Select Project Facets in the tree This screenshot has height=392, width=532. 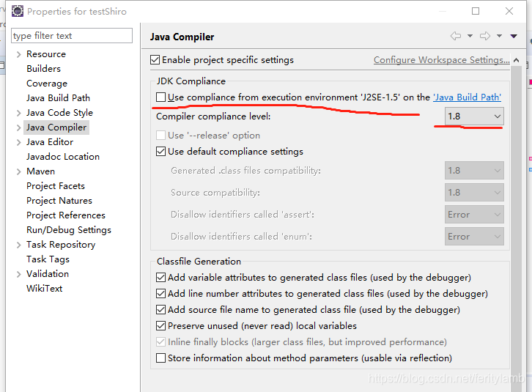(56, 186)
